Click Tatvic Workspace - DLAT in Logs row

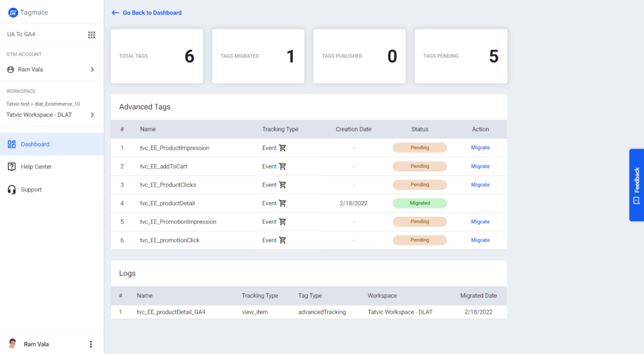pyautogui.click(x=400, y=312)
